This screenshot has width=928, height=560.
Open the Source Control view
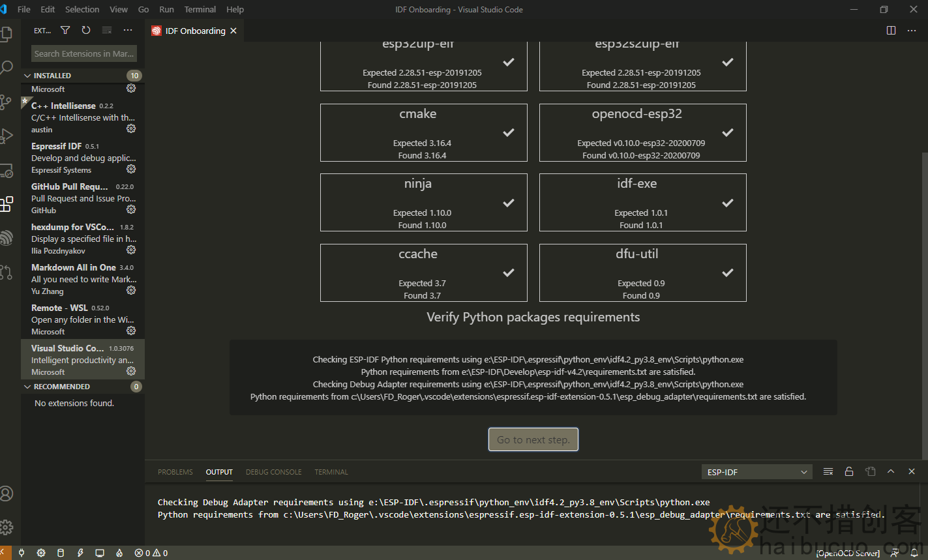tap(6, 102)
